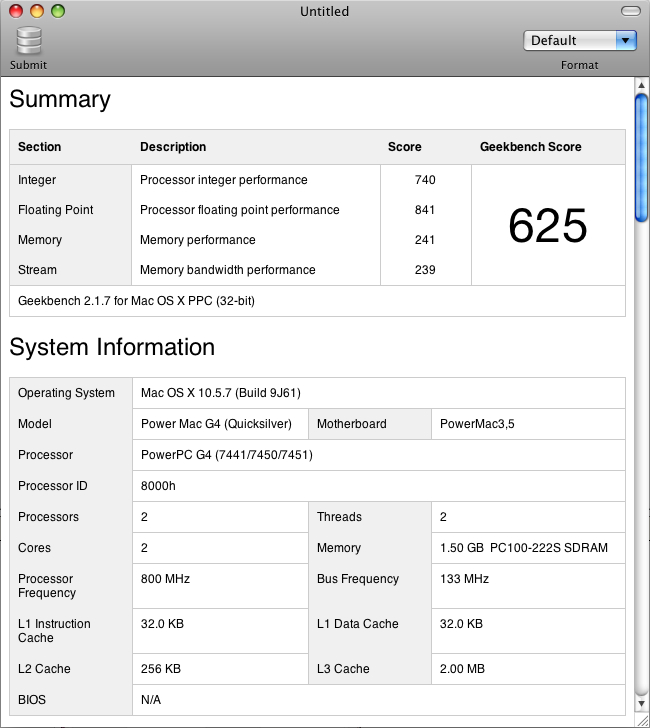The height and width of the screenshot is (728, 650).
Task: Click the scroll down arrow
Action: [641, 704]
